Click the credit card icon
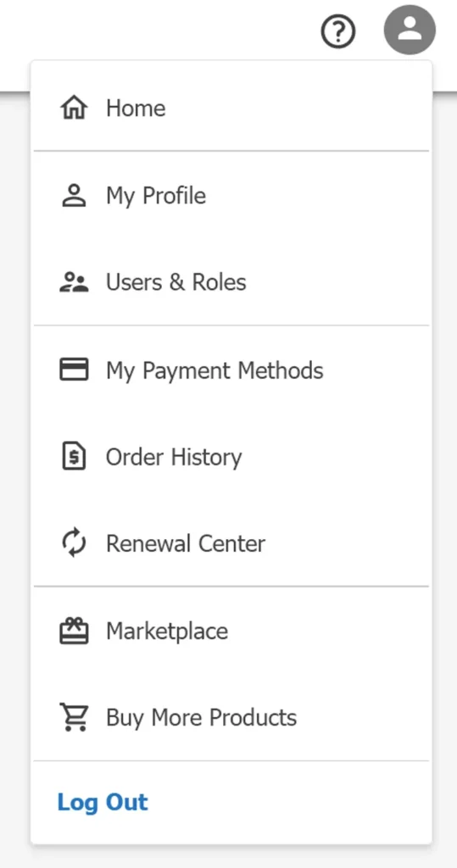Image resolution: width=457 pixels, height=868 pixels. (74, 370)
